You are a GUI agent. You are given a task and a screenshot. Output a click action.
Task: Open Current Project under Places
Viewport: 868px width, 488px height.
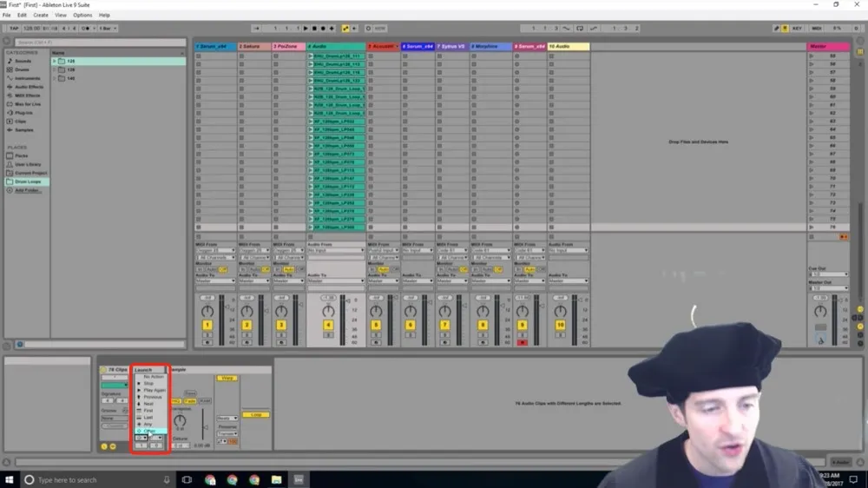[x=30, y=173]
